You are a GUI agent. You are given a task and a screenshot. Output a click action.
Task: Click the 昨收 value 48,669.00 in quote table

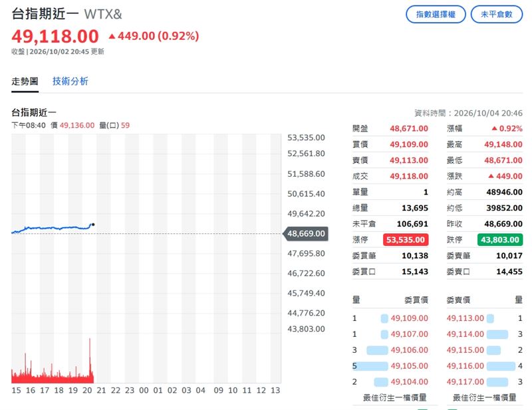point(503,224)
